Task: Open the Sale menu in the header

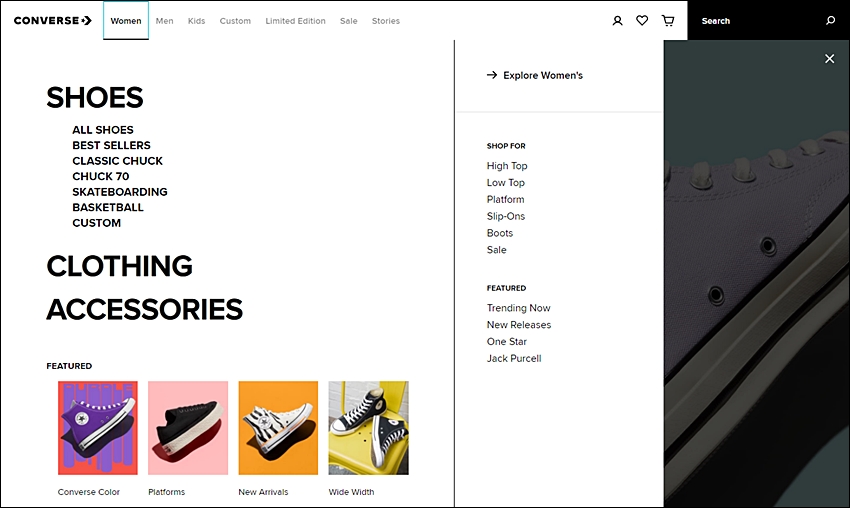Action: pyautogui.click(x=349, y=21)
